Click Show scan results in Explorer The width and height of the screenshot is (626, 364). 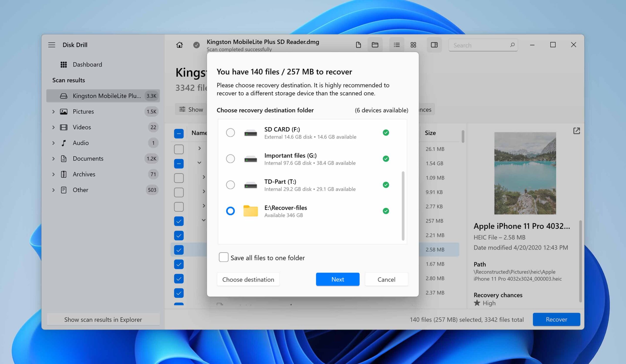(103, 319)
